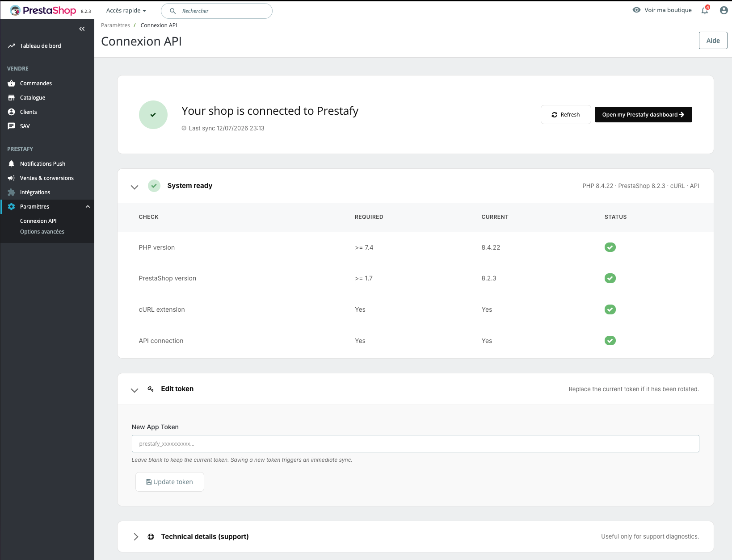732x560 pixels.
Task: Click the Catalogue store icon
Action: pos(12,98)
